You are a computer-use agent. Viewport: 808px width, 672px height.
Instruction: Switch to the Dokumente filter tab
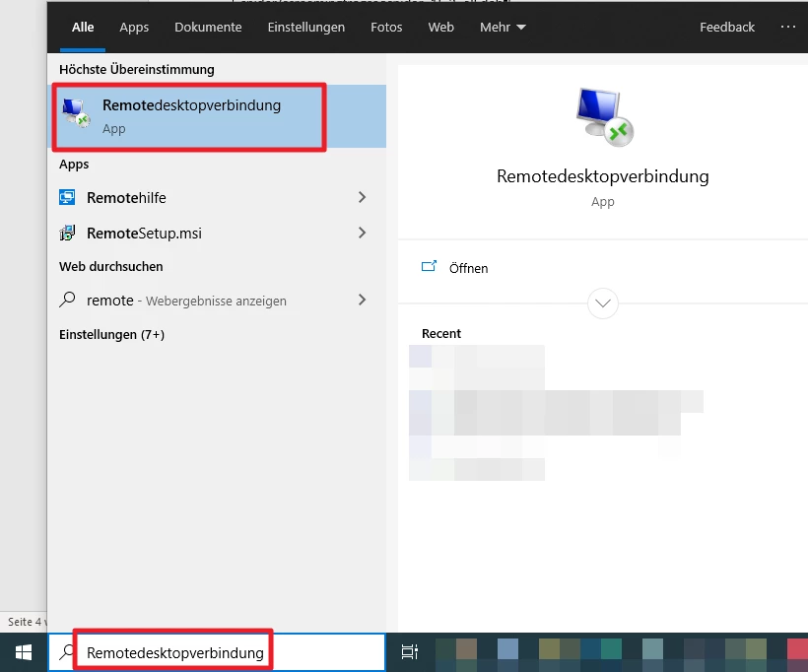(208, 28)
